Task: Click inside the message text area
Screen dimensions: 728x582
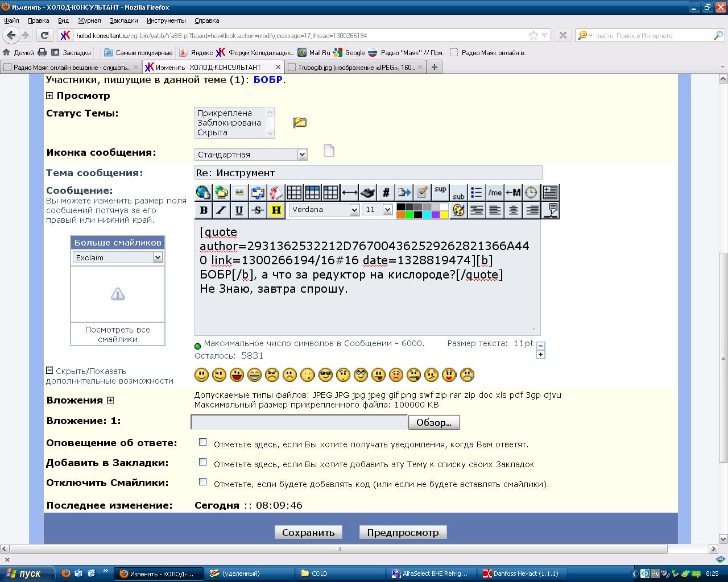Action: (367, 278)
